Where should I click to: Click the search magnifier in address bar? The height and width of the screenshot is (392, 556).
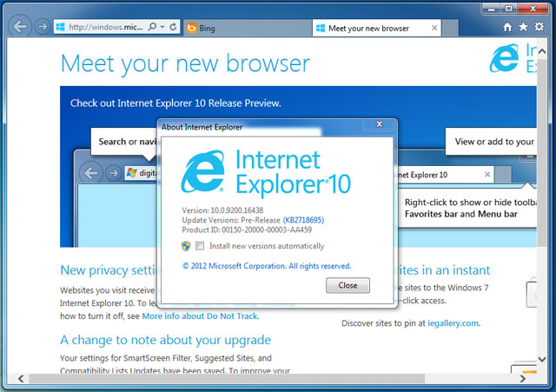(x=152, y=27)
